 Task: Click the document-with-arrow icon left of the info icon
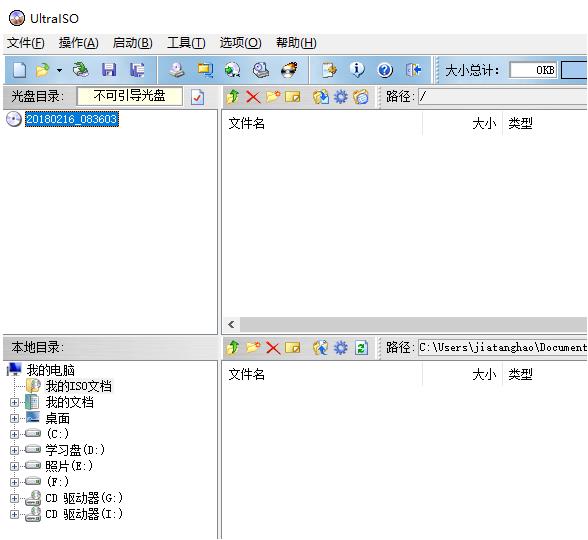coord(329,70)
